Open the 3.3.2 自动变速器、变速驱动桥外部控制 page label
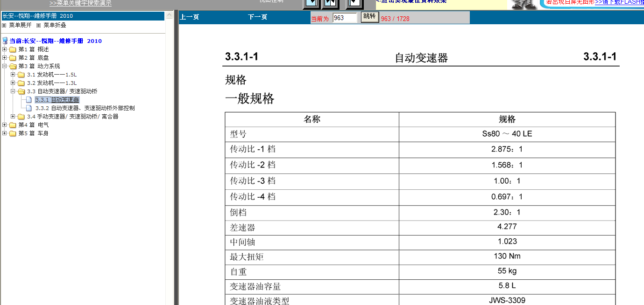644x305 pixels. 85,108
